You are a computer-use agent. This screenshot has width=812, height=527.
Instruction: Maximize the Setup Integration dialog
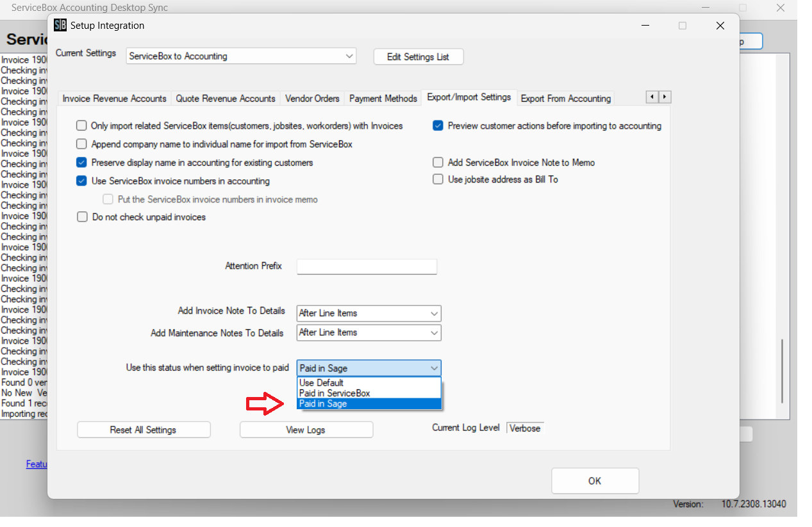click(683, 26)
